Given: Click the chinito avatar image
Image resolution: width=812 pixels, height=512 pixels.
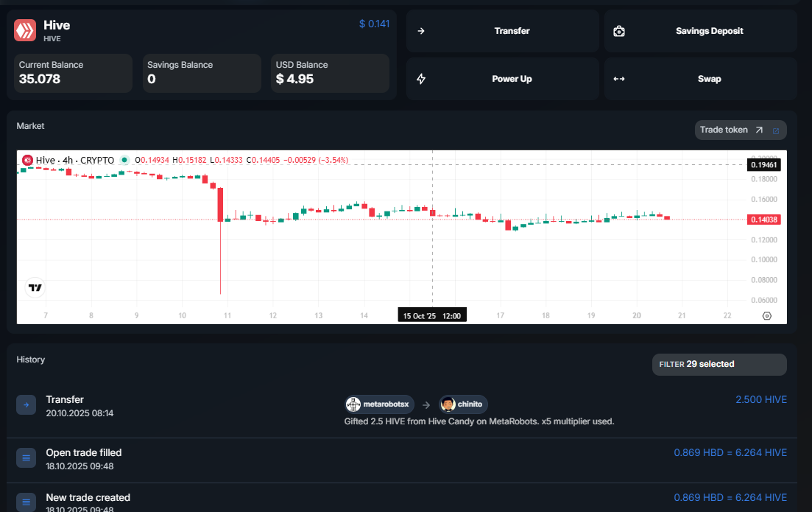Looking at the screenshot, I should click(x=448, y=404).
